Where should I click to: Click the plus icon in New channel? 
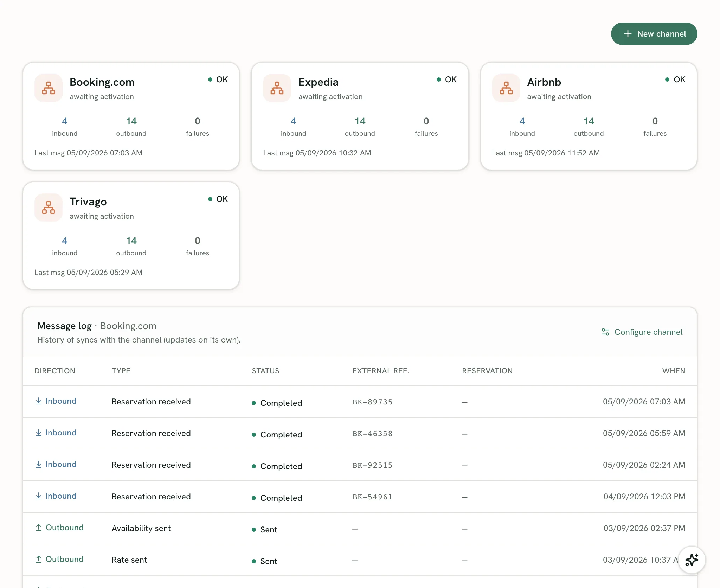click(x=628, y=34)
